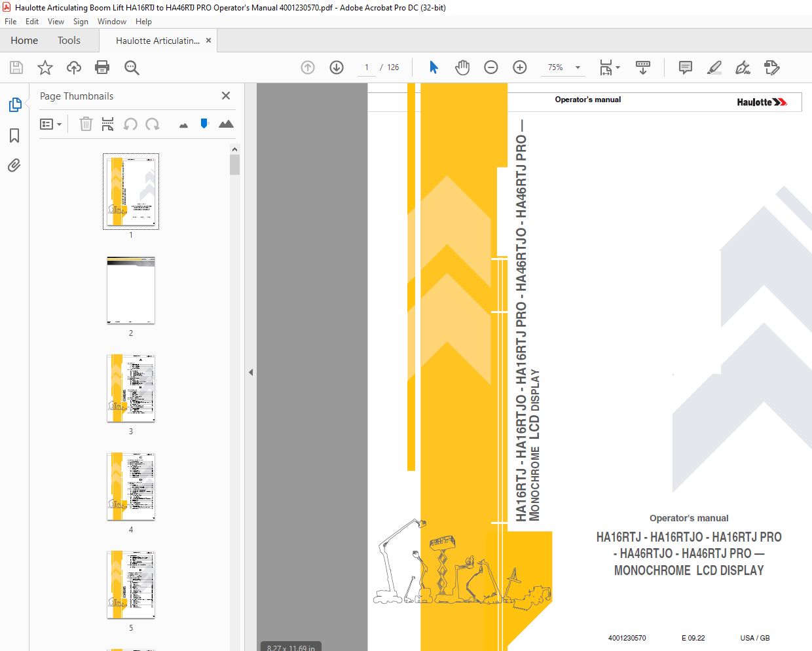
Task: Enlarge thumbnail size large mountain icon
Action: [226, 124]
